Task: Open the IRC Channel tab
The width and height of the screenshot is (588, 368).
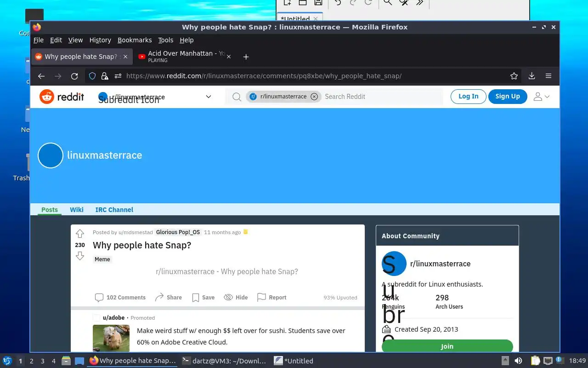Action: click(114, 210)
